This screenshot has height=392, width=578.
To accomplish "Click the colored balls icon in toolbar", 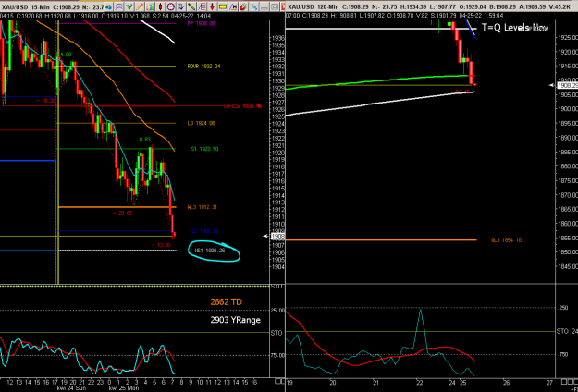I will (108, 6).
